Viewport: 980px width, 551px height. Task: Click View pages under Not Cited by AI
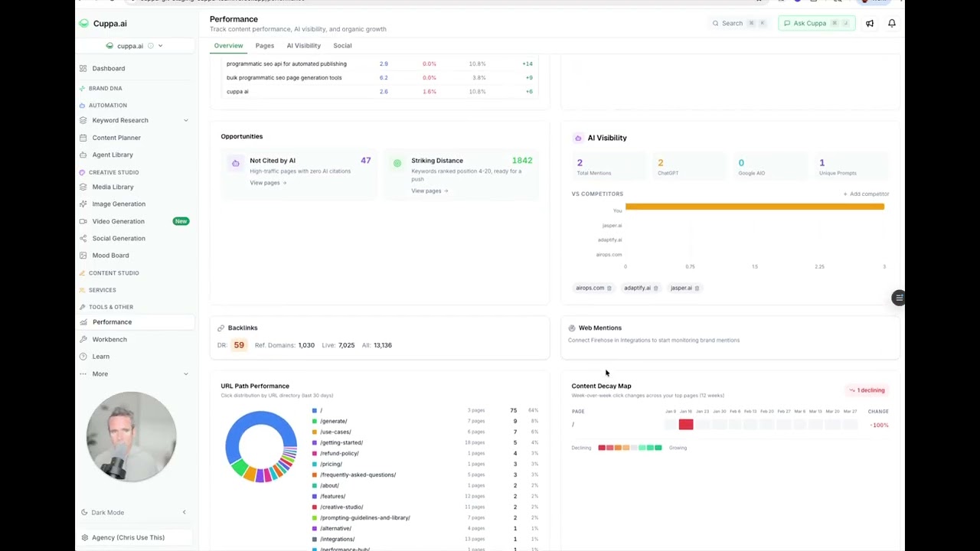[x=268, y=183]
